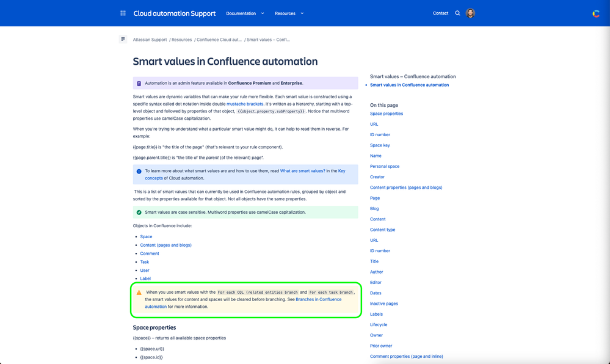
Task: Go to Title in page contents
Action: click(374, 261)
